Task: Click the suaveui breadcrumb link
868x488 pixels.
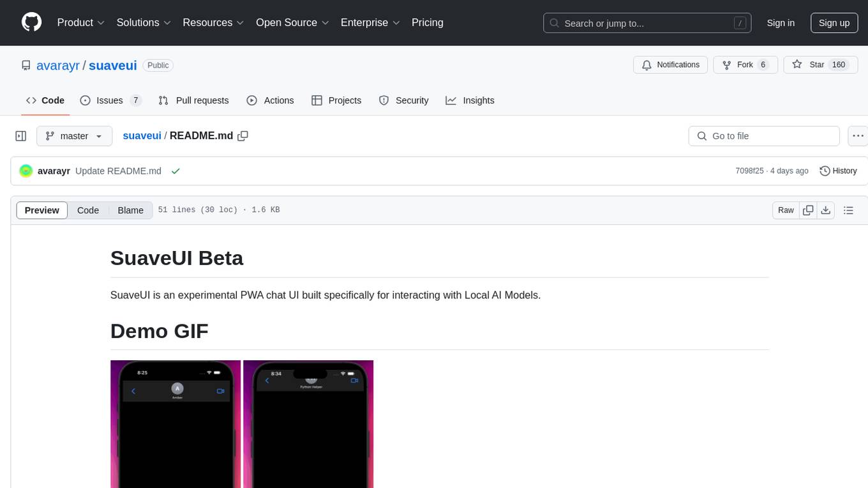Action: [142, 136]
